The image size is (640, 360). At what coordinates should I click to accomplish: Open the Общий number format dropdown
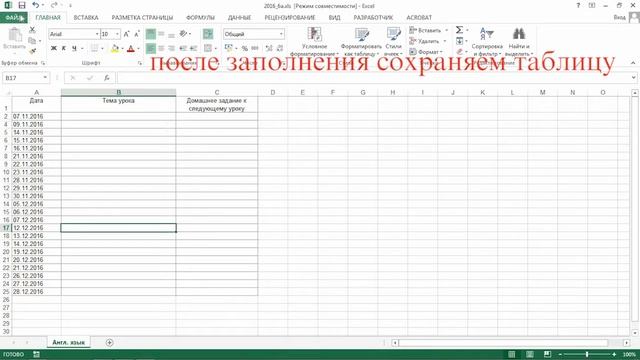tap(281, 34)
